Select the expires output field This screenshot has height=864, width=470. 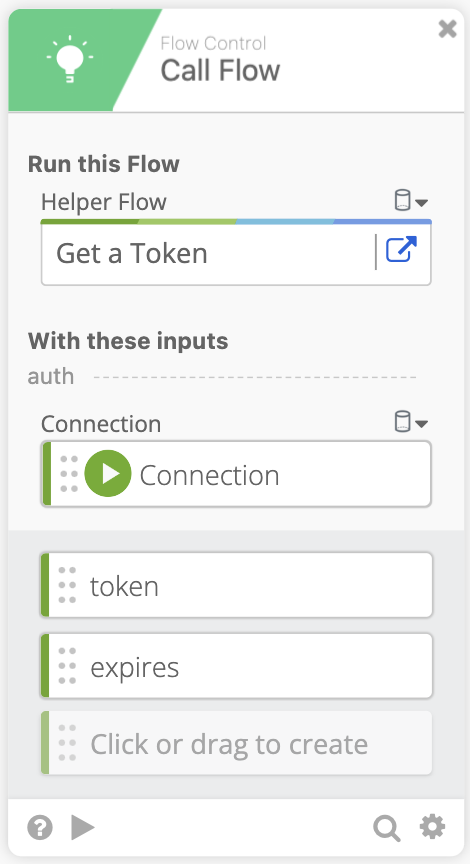(x=236, y=666)
